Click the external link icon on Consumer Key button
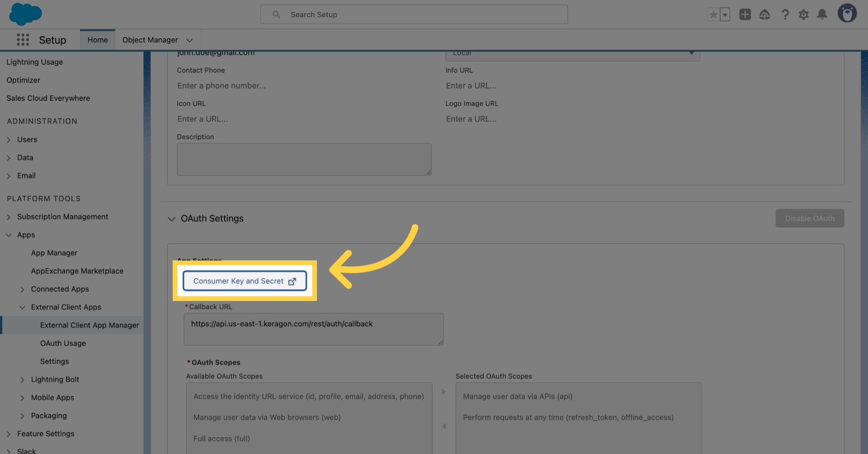This screenshot has width=868, height=454. pyautogui.click(x=293, y=281)
